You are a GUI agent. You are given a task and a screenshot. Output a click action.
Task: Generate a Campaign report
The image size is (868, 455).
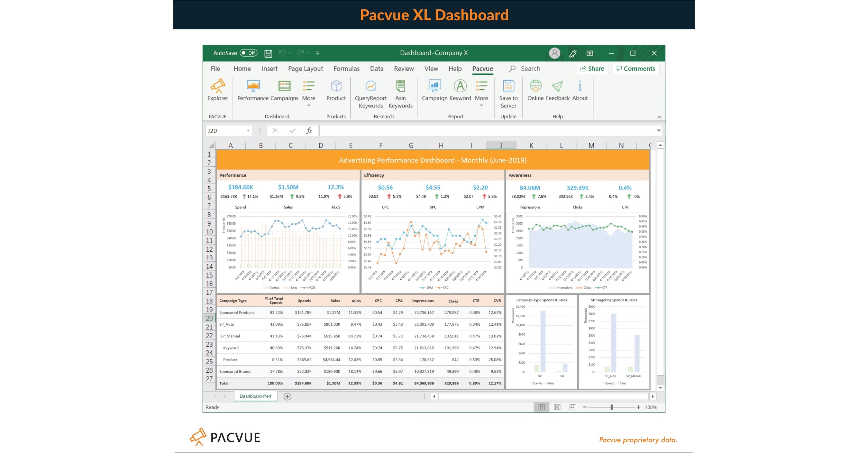[x=434, y=87]
